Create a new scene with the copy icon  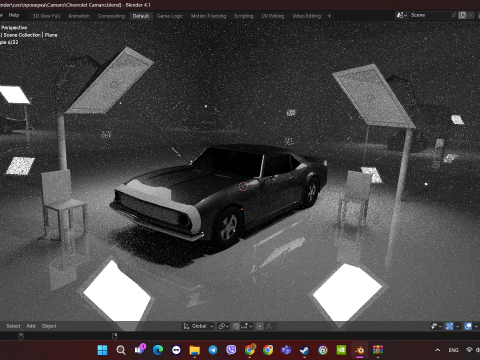pos(462,15)
